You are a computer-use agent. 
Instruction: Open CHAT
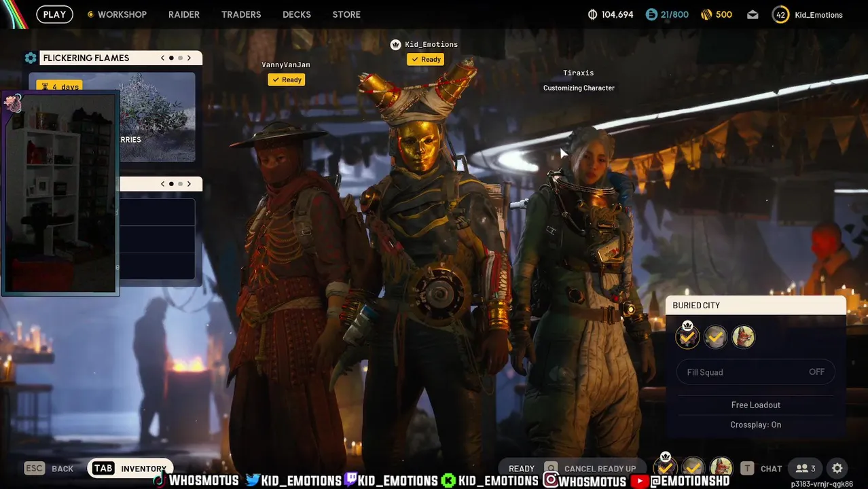click(772, 469)
